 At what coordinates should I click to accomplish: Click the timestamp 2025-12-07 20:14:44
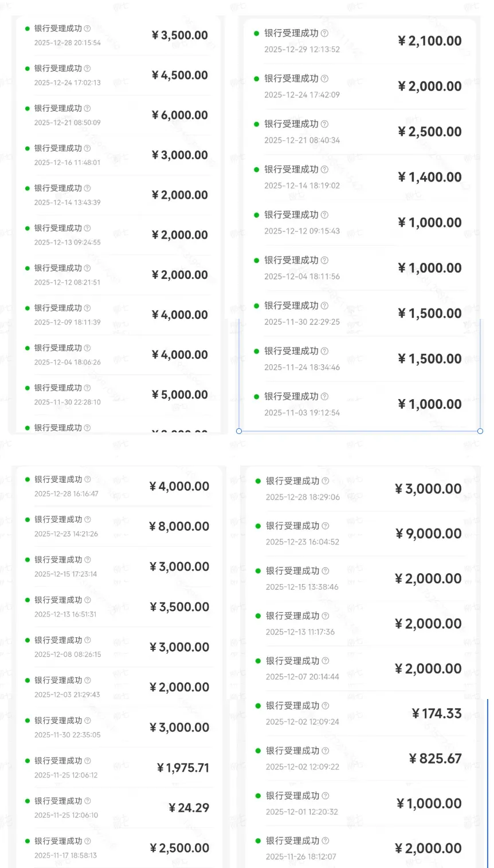tap(303, 677)
